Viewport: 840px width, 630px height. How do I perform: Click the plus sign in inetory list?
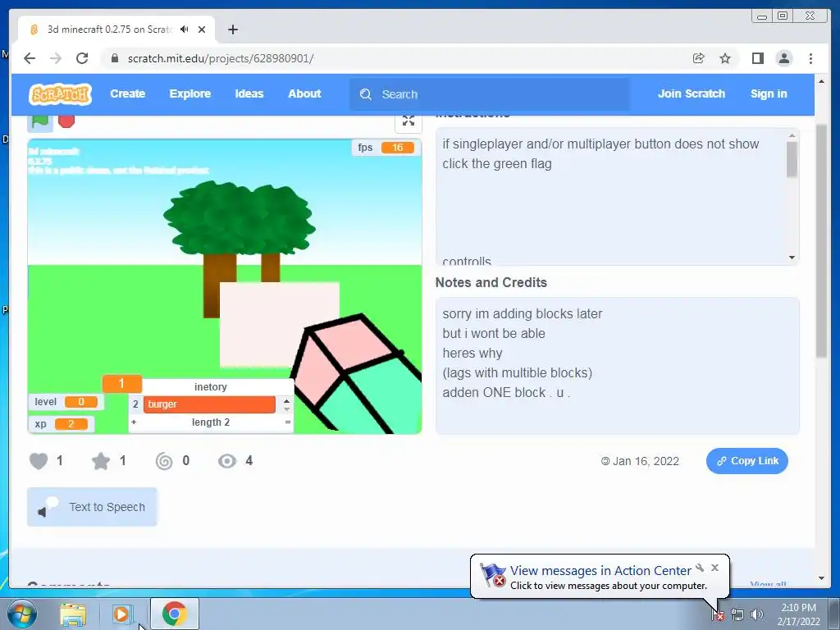[134, 422]
